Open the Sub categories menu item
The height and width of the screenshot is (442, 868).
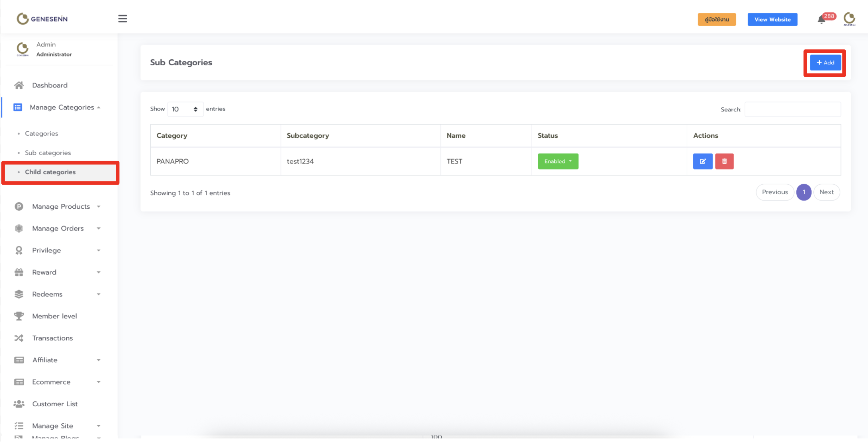[x=48, y=153]
